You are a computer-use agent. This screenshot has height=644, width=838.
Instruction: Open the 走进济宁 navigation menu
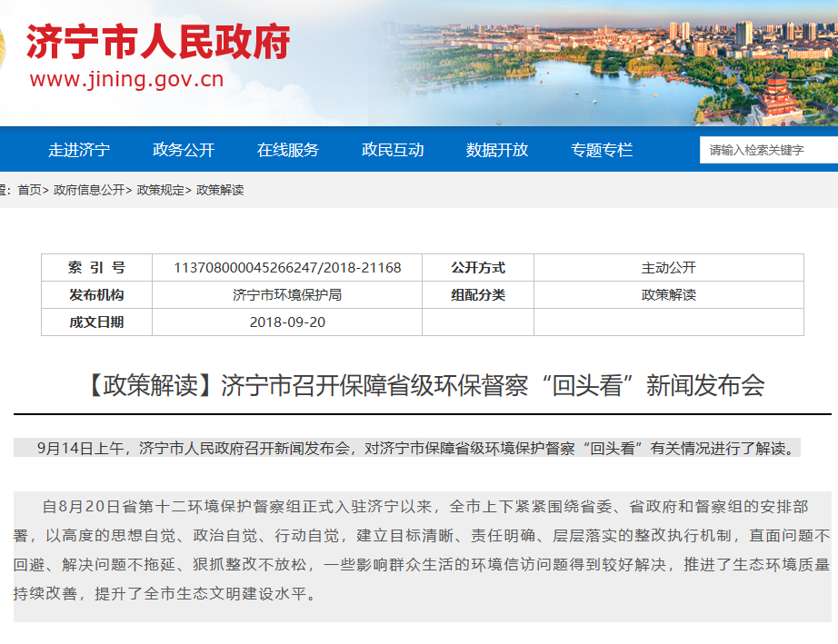click(x=79, y=150)
